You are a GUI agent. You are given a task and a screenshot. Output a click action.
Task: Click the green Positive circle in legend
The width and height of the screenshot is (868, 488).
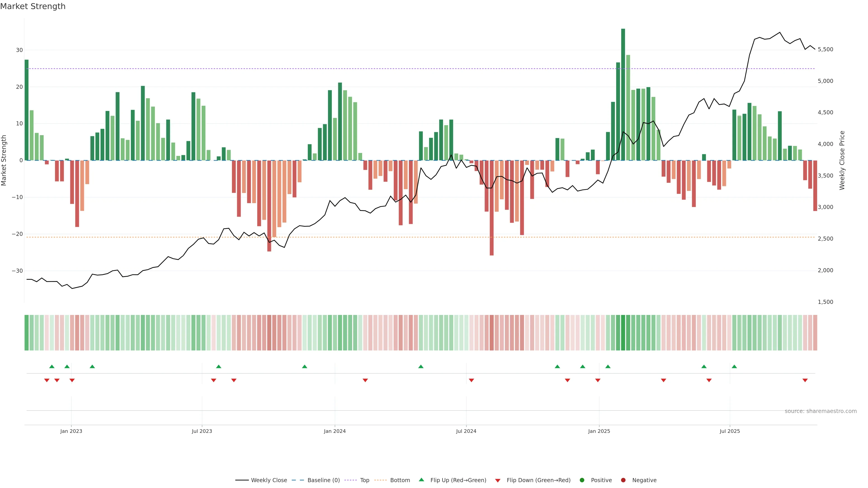582,480
